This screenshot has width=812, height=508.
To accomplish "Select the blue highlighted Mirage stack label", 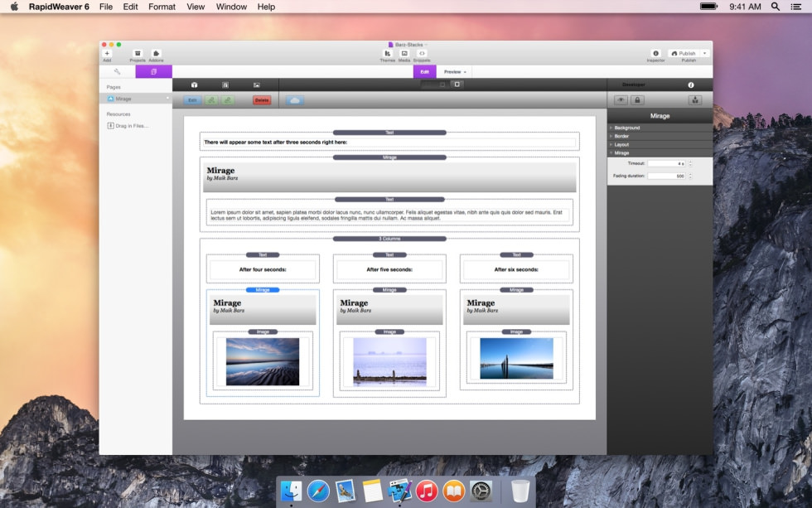I will (263, 290).
